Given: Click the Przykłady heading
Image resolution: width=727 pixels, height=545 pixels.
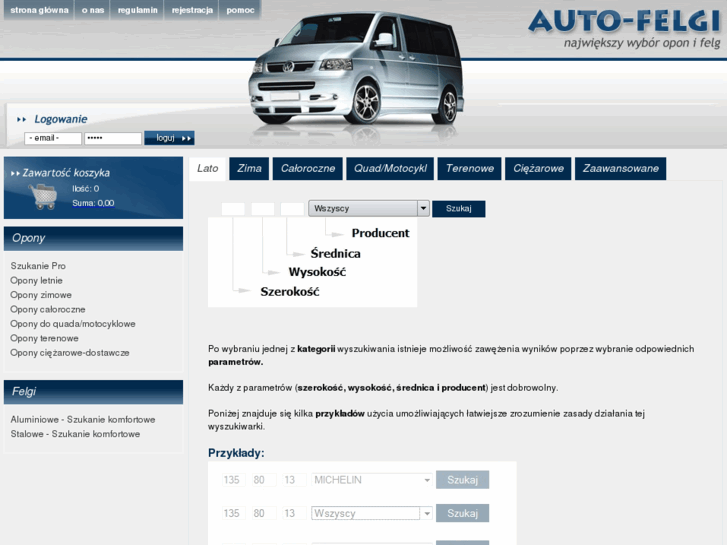Looking at the screenshot, I should pos(236,453).
